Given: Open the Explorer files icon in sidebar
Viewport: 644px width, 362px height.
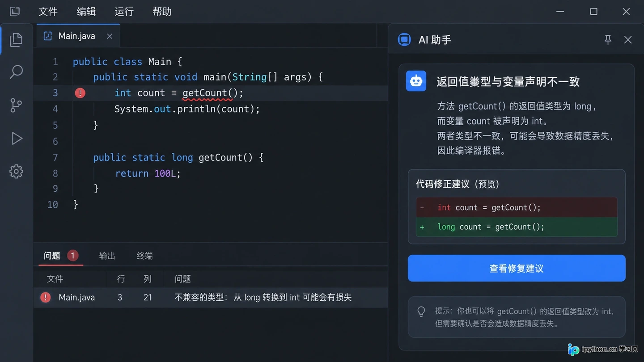Looking at the screenshot, I should tap(17, 40).
